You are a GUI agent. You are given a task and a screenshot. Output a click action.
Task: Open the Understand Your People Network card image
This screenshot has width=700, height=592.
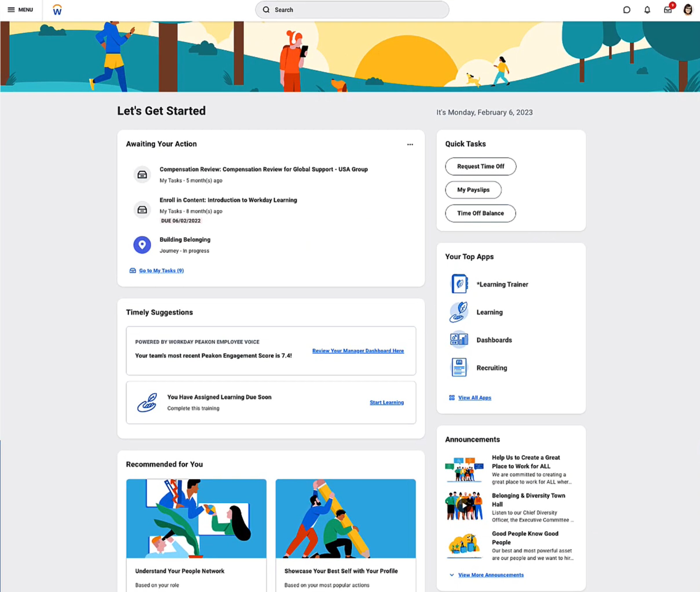pos(196,518)
